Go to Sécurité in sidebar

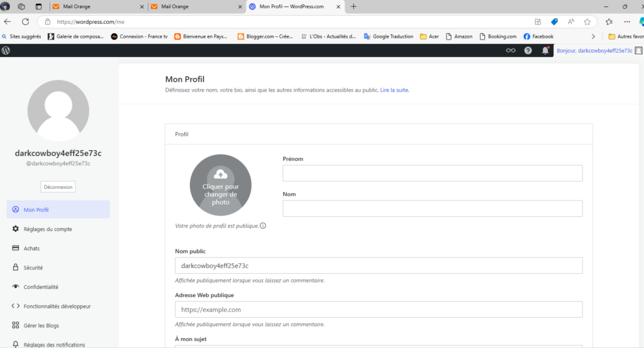coord(33,268)
